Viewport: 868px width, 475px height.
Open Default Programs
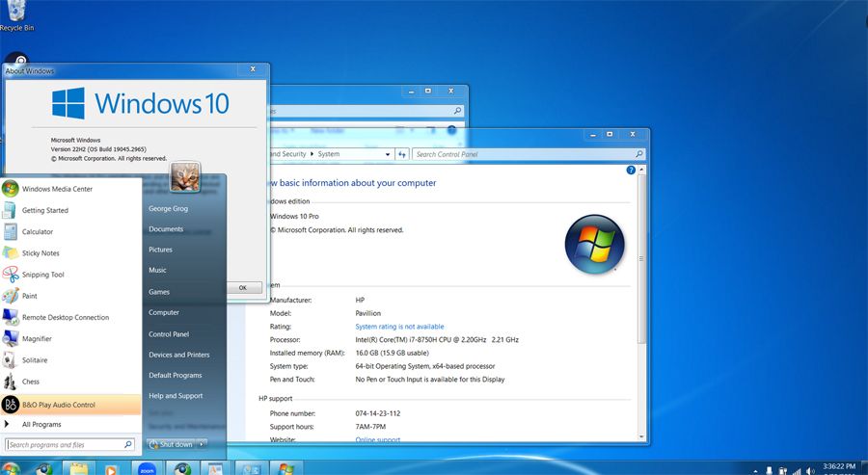click(x=175, y=375)
